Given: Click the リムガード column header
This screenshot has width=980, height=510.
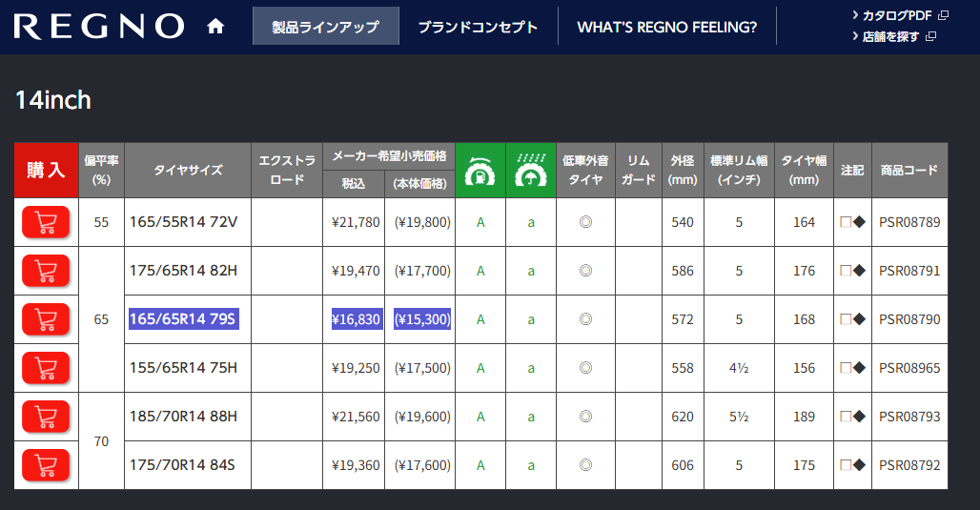Looking at the screenshot, I should point(638,170).
